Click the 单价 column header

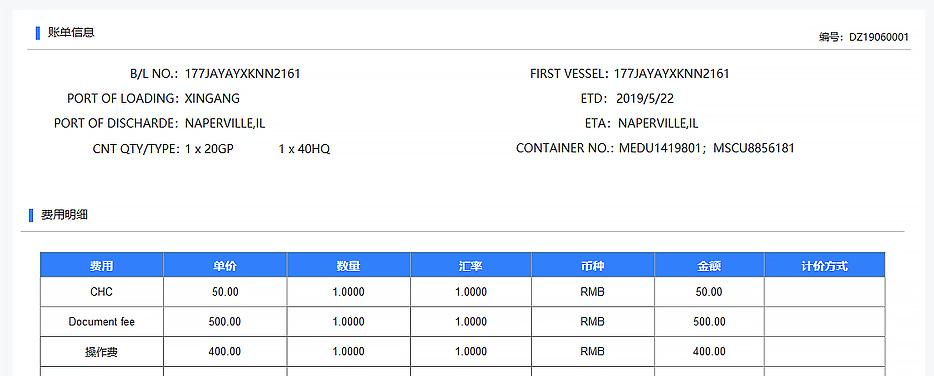pos(225,265)
